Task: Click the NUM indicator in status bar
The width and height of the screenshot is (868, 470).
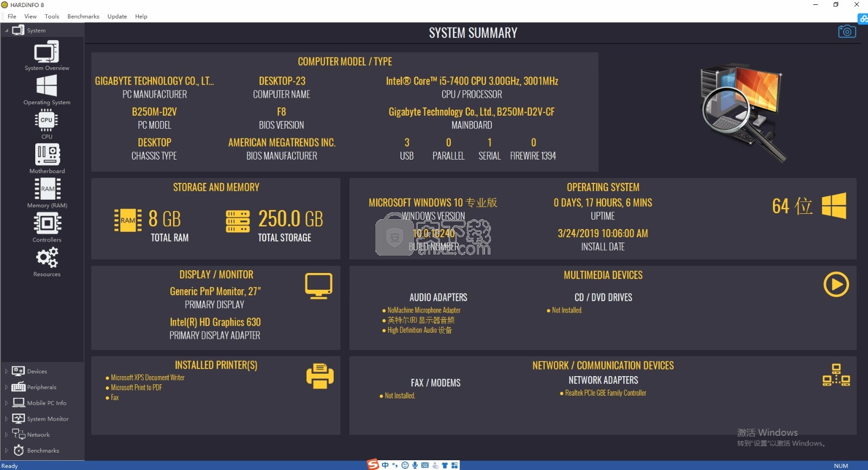Action: click(x=841, y=466)
